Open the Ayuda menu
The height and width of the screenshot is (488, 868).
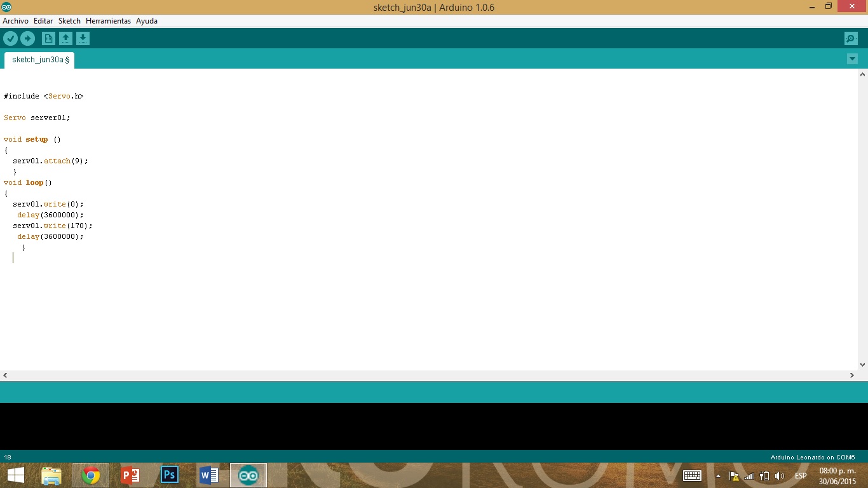pos(147,21)
